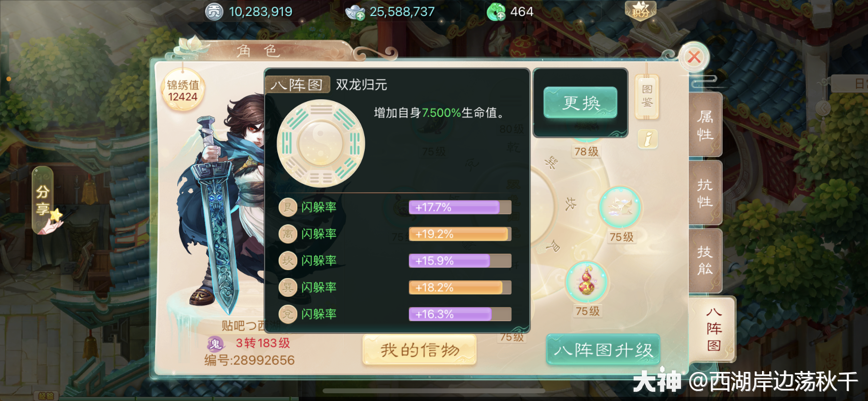The height and width of the screenshot is (401, 868).
Task: Click the large bagua diagram image
Action: click(321, 143)
